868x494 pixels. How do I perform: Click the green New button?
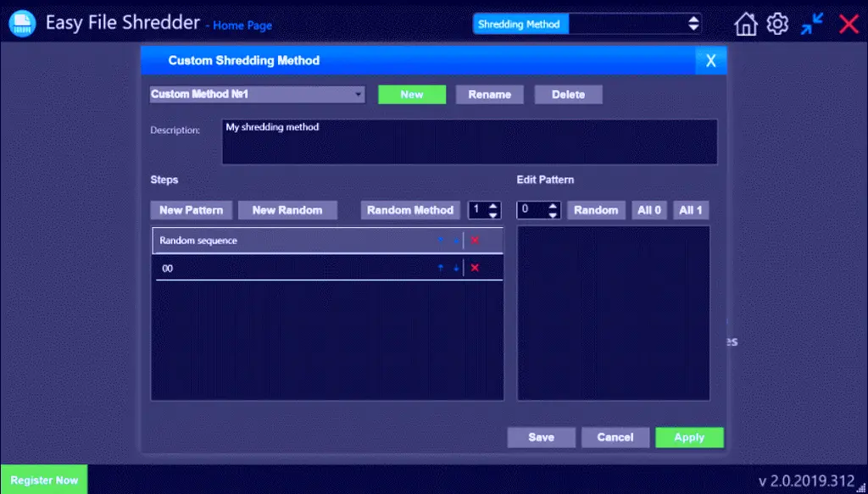point(412,95)
